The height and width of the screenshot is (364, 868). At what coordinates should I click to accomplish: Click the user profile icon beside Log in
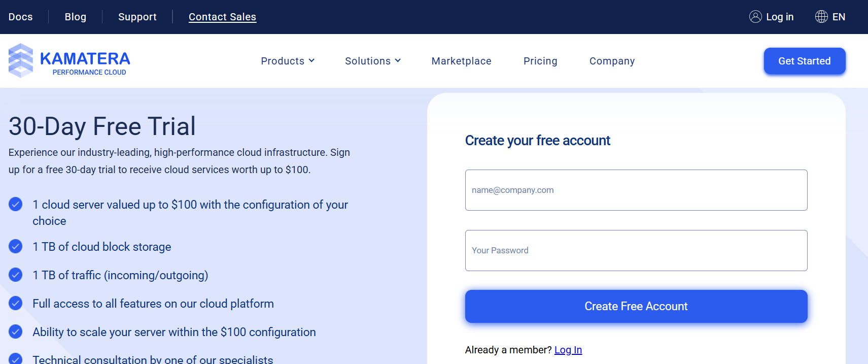tap(755, 17)
